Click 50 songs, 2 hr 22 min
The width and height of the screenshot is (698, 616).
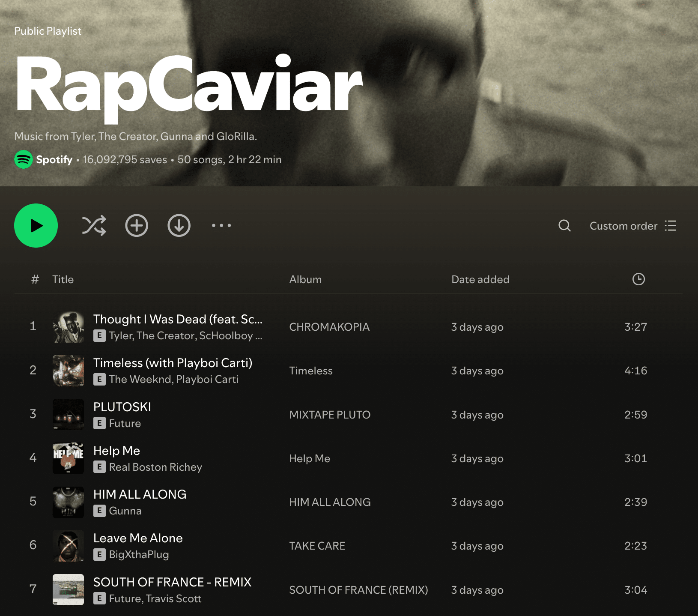coord(229,159)
